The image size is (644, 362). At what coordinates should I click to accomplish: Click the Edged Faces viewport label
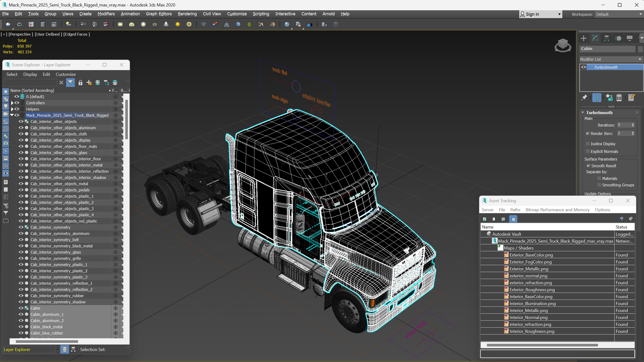76,34
